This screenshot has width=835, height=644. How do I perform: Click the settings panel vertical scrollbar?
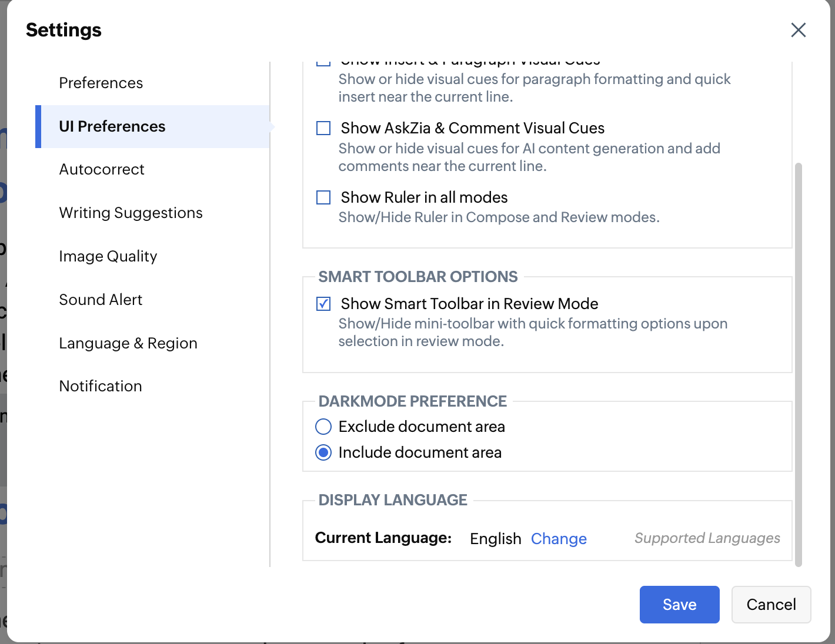click(798, 364)
